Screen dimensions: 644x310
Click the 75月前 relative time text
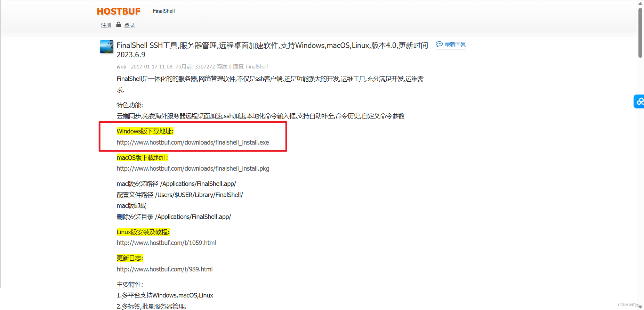pos(184,67)
